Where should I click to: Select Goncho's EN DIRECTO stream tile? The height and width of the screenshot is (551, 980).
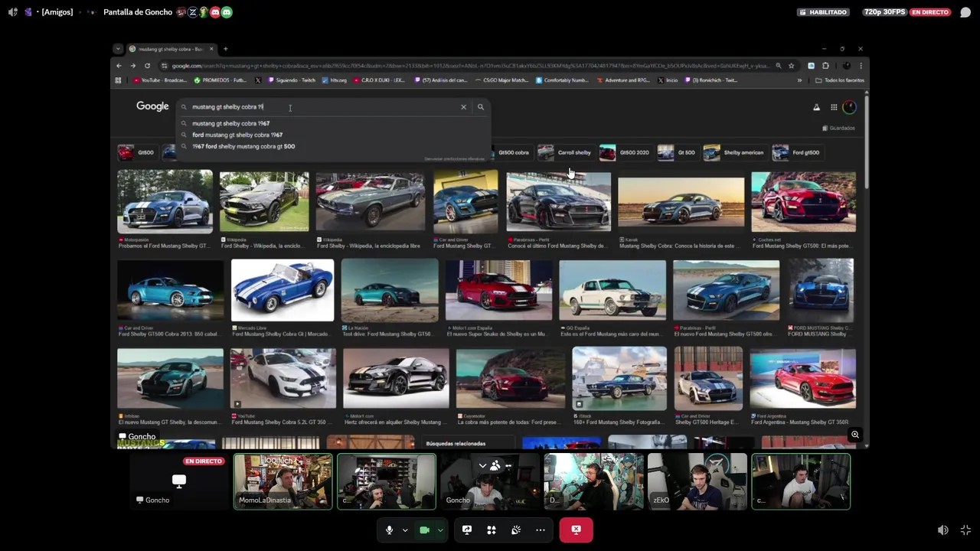[x=179, y=481]
